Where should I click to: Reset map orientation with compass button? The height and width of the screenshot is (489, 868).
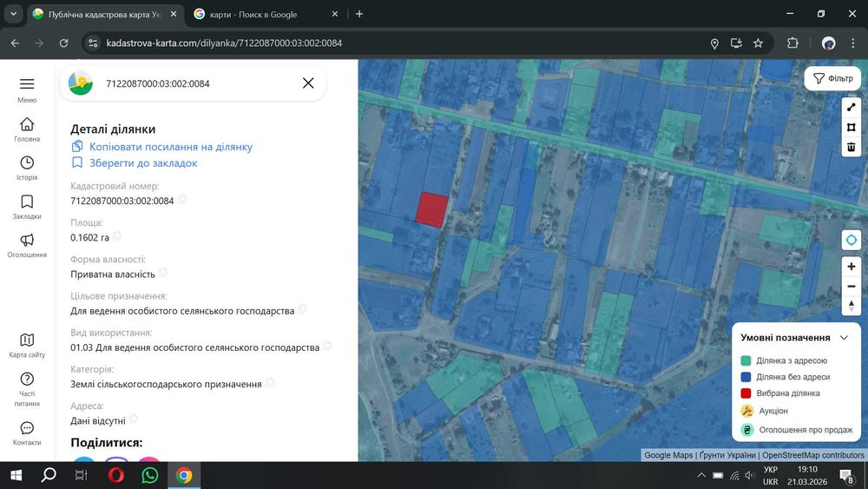point(852,306)
